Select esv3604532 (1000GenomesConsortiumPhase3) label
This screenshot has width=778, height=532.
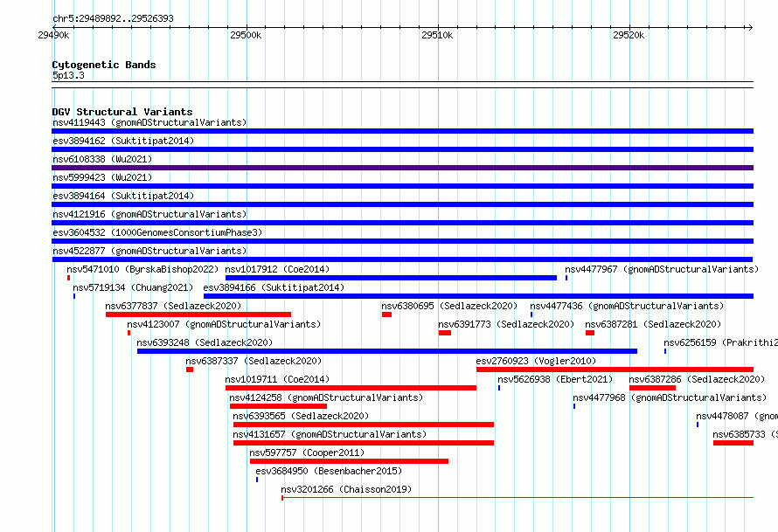(x=157, y=232)
